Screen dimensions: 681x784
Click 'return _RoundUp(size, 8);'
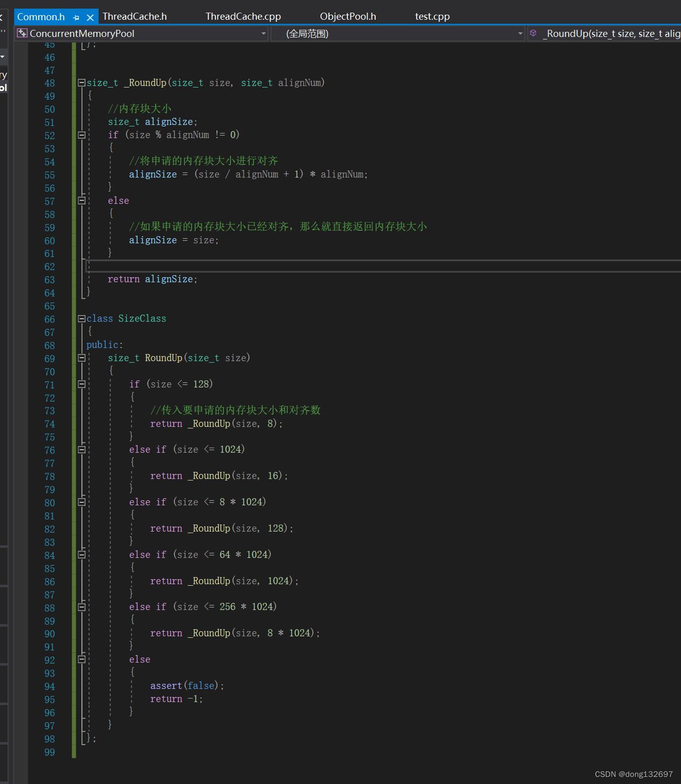[x=216, y=424]
